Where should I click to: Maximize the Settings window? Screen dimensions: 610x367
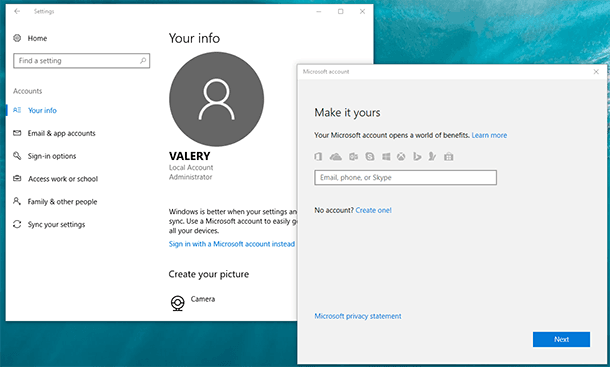click(340, 11)
